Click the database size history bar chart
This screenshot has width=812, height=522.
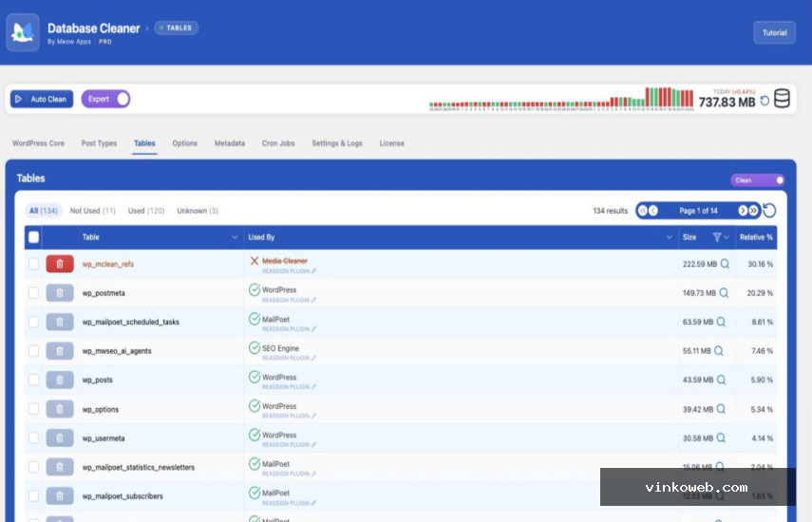pos(561,99)
